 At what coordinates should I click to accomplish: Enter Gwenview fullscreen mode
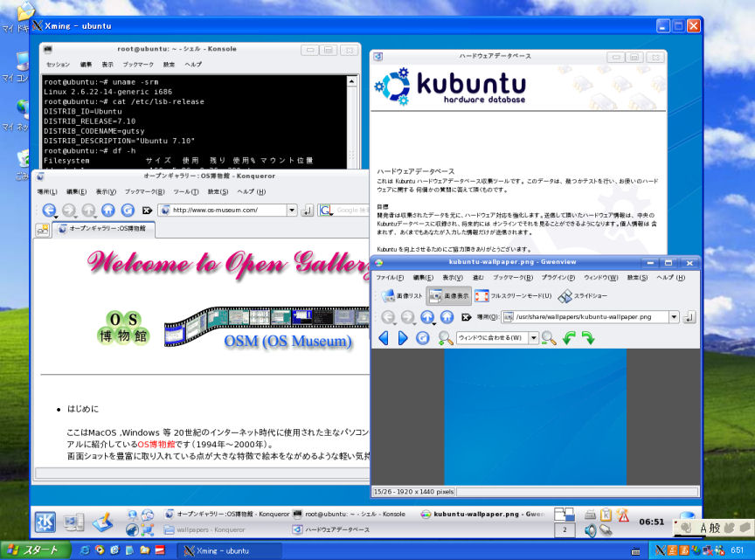coord(513,295)
